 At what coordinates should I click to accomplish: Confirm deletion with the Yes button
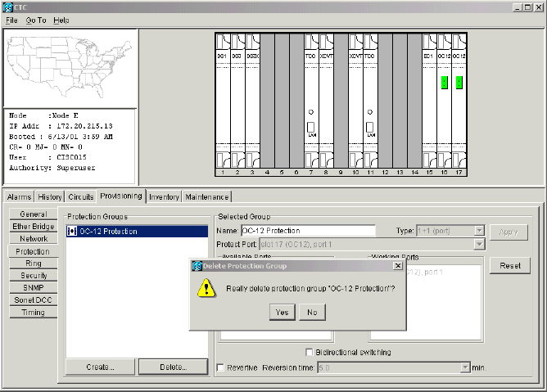tap(283, 312)
